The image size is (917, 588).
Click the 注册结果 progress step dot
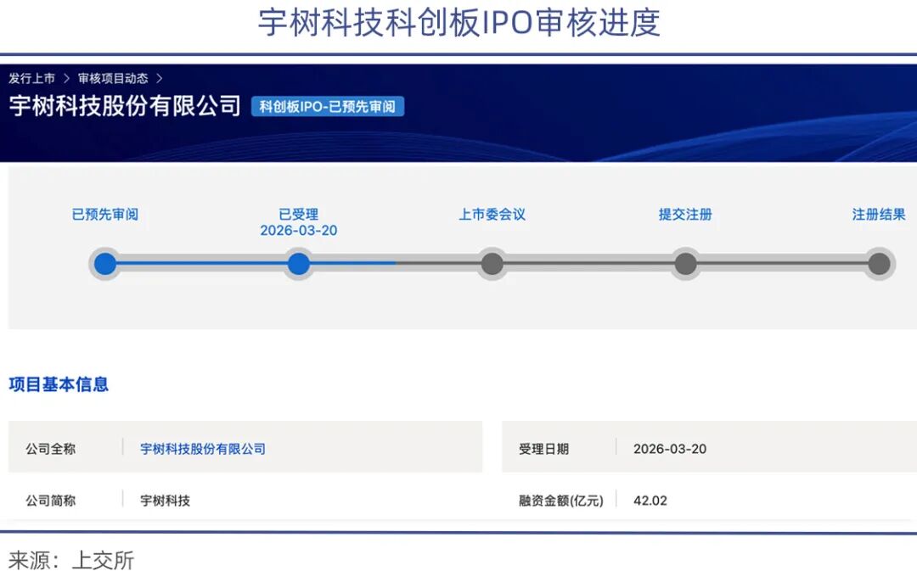click(879, 264)
